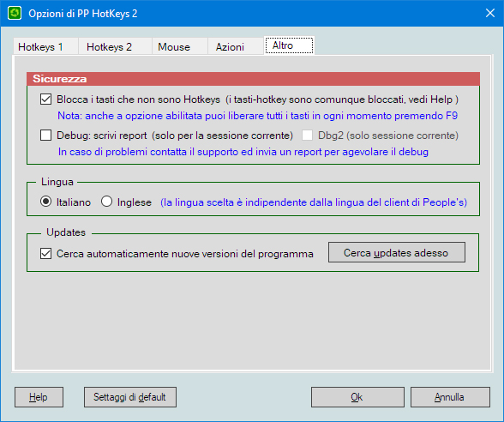Image resolution: width=504 pixels, height=422 pixels.
Task: Open Help from the bottom button
Action: coord(39,397)
